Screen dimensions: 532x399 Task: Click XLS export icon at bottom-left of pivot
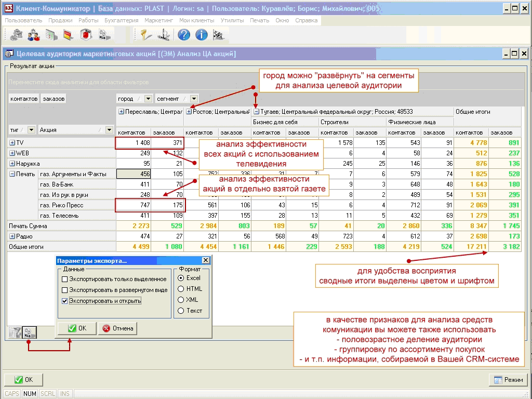(x=30, y=332)
